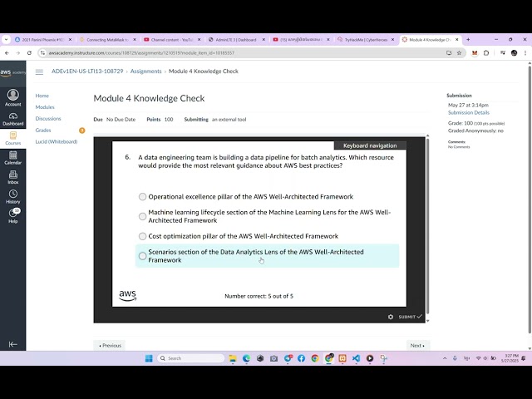Open Dashboard from the Canvas sidebar
Viewport: 532px width, 399px height.
(x=13, y=119)
